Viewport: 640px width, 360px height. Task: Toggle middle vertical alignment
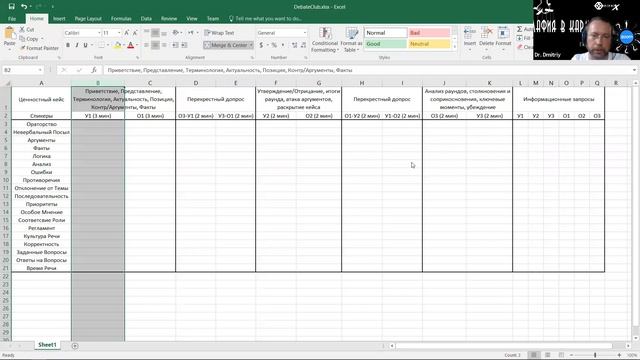pyautogui.click(x=156, y=33)
